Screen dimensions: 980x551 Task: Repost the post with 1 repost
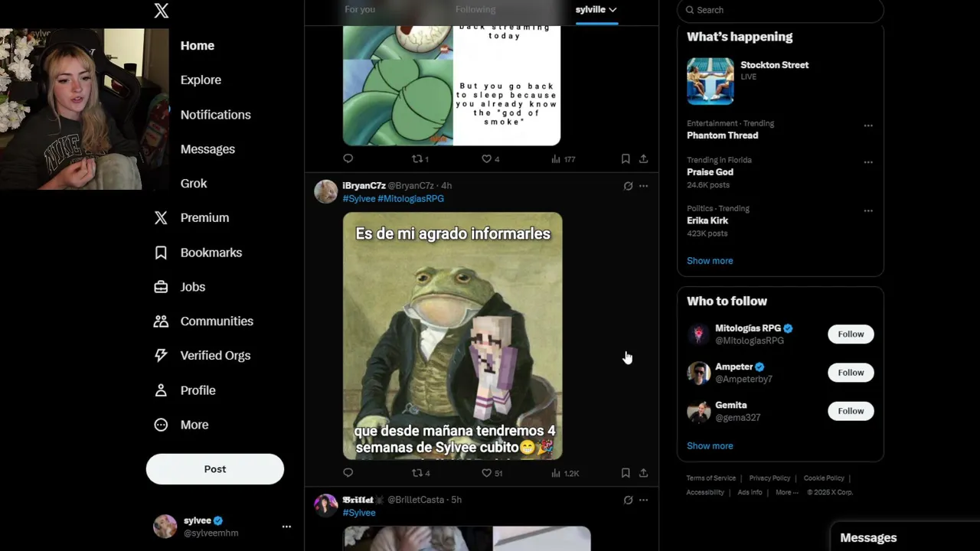click(x=420, y=158)
